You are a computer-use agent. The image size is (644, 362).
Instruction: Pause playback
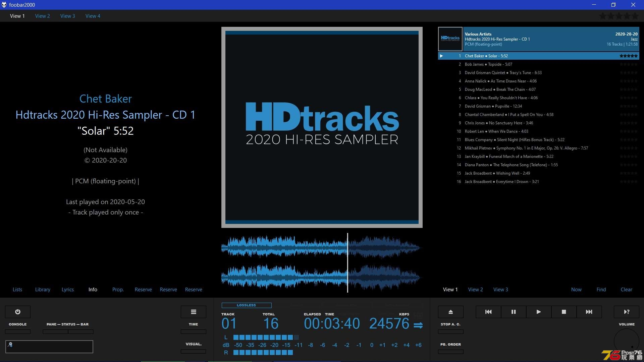[514, 312]
